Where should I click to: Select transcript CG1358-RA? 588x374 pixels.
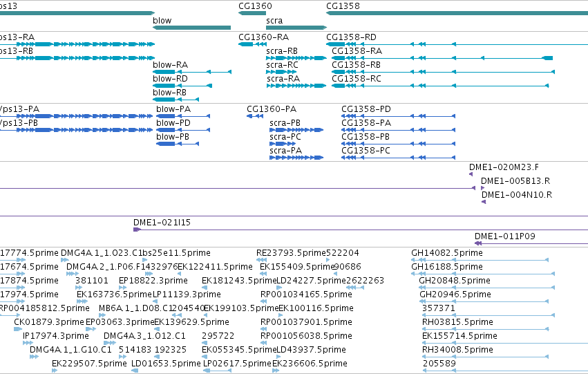point(442,58)
